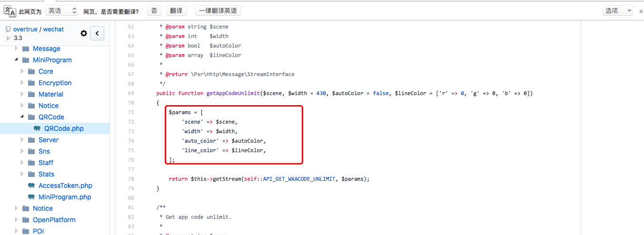Image resolution: width=644 pixels, height=235 pixels.
Task: Open the source language dropdown showing 英语
Action: click(62, 10)
